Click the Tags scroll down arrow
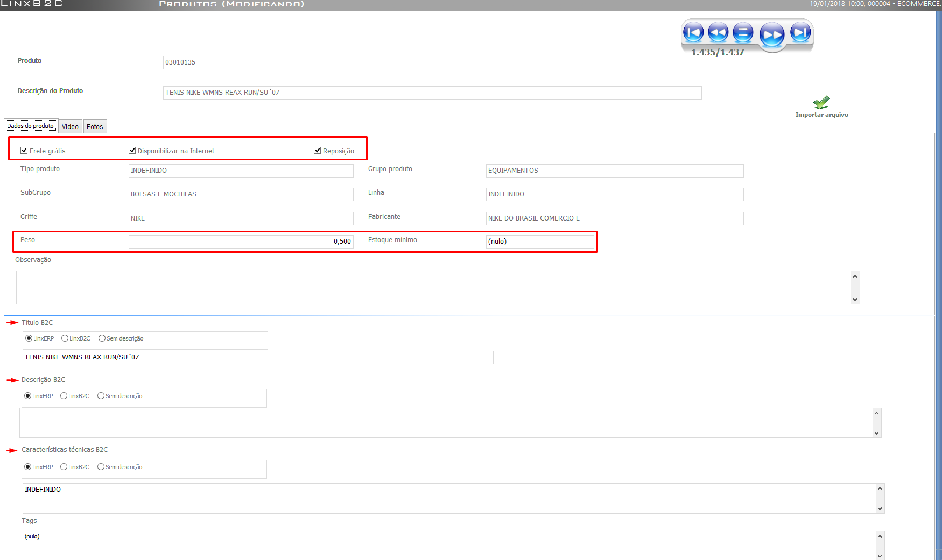 (880, 556)
